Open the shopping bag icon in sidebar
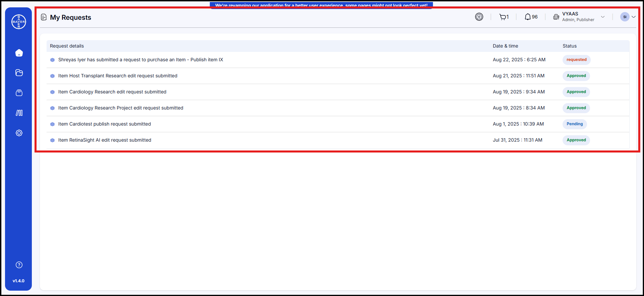This screenshot has height=296, width=644. 19,93
